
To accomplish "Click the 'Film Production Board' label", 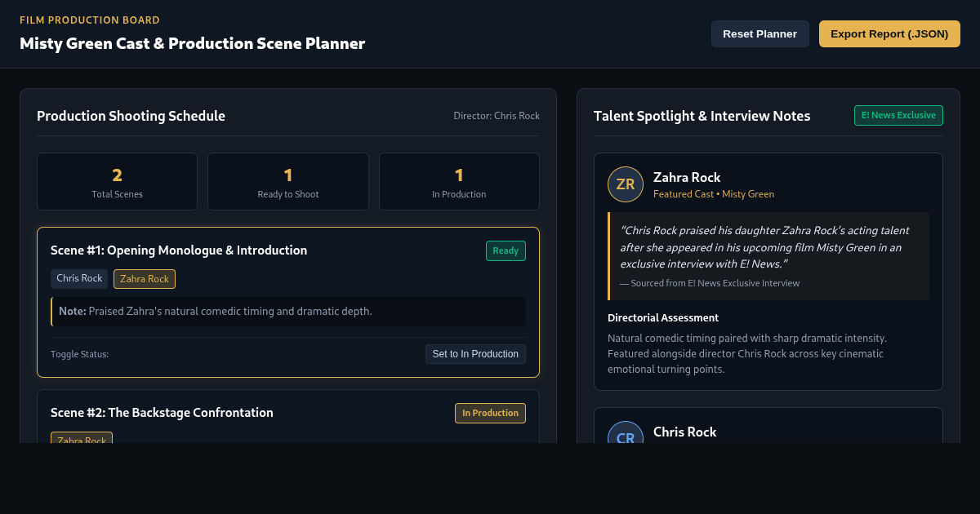I will pos(90,20).
